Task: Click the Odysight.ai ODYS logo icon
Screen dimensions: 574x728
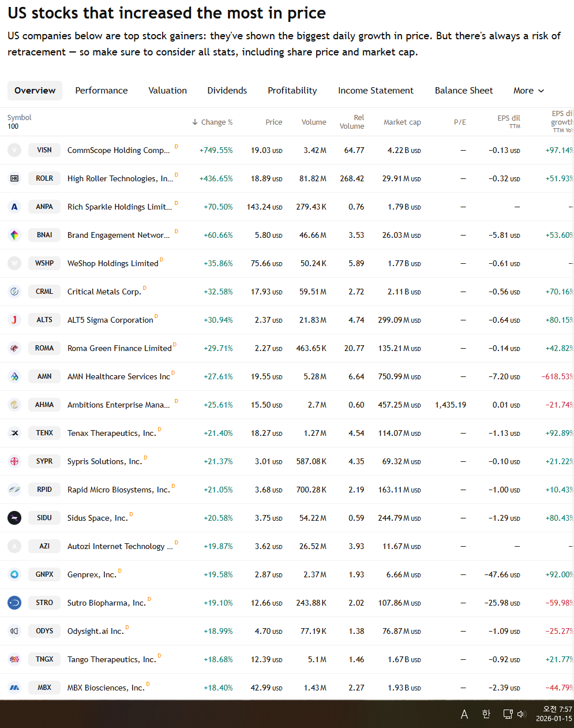Action: coord(14,631)
